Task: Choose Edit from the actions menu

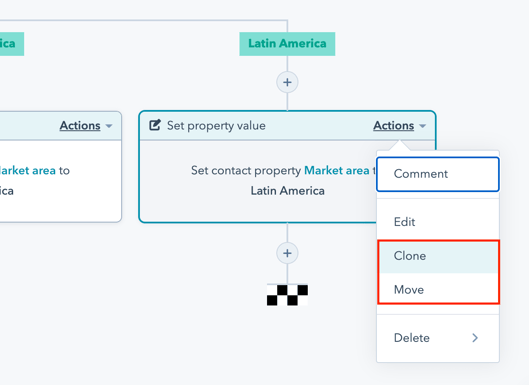Action: click(438, 222)
